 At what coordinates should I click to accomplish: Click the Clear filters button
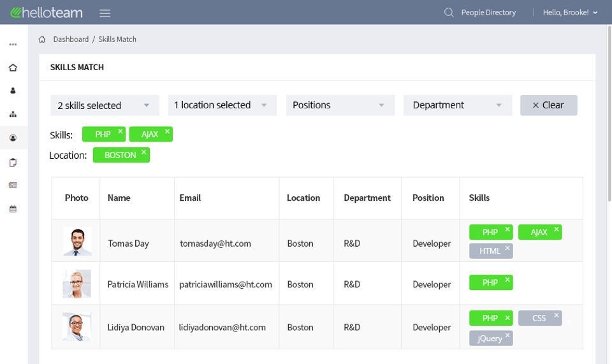tap(548, 105)
